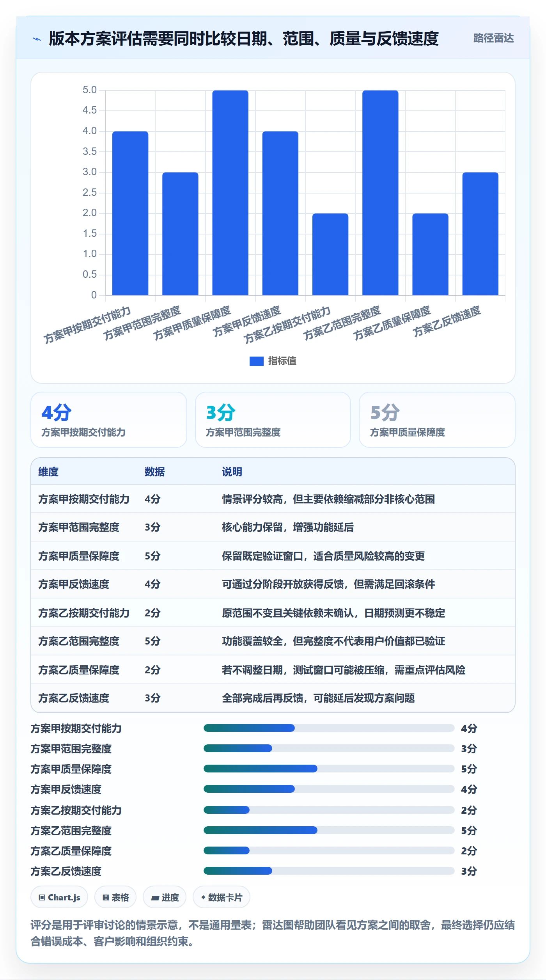Viewport: 546px width, 980px height.
Task: Click the 方案甲反馈速度 progress label
Action: pos(66,789)
